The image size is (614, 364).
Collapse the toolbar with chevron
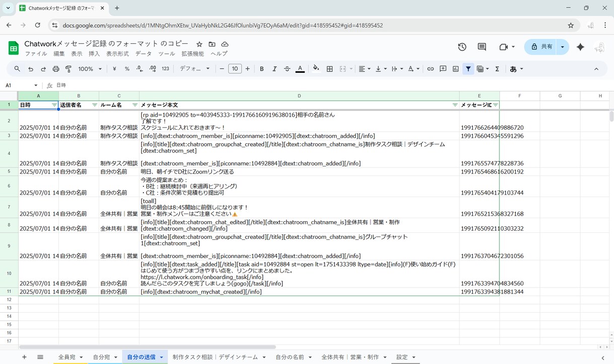(596, 69)
